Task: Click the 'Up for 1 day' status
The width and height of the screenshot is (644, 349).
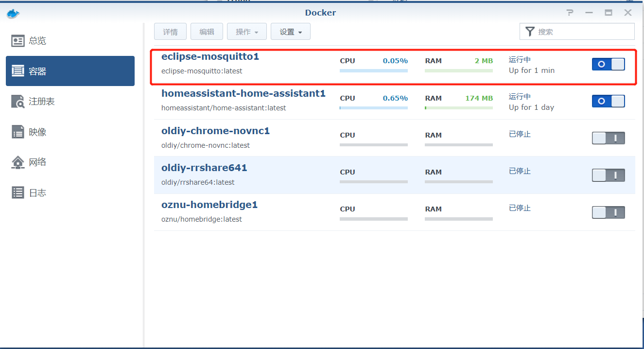Action: (532, 107)
